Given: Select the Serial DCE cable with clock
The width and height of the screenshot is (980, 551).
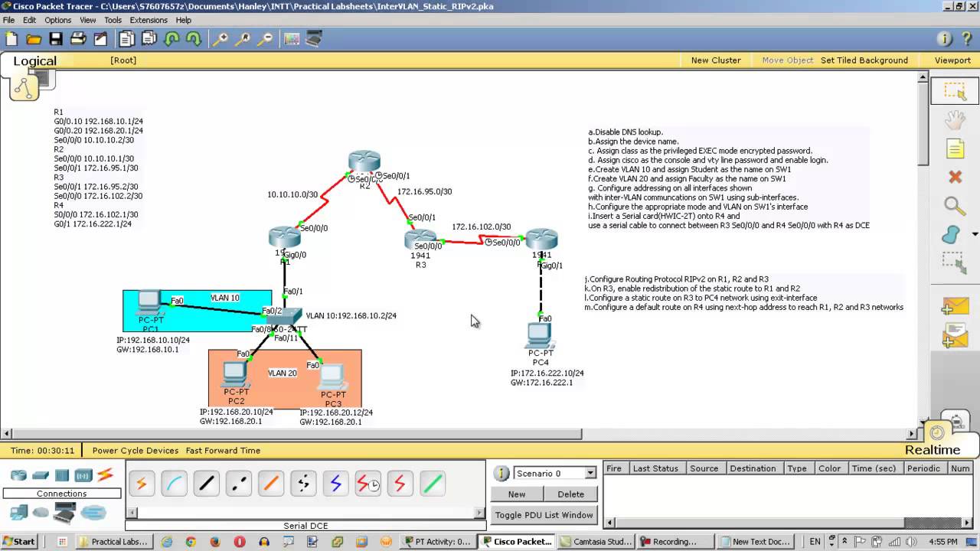Looking at the screenshot, I should click(x=367, y=483).
